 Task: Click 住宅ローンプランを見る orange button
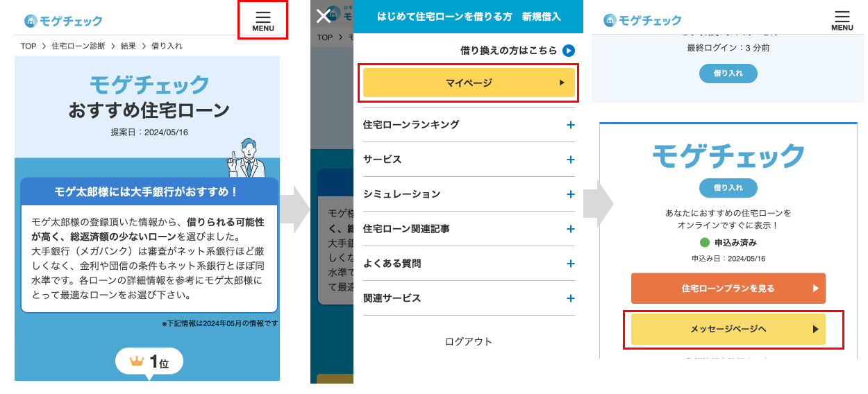pos(728,289)
